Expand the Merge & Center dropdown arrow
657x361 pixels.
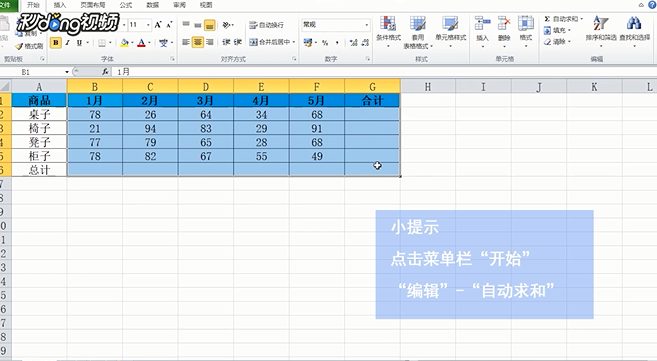294,42
